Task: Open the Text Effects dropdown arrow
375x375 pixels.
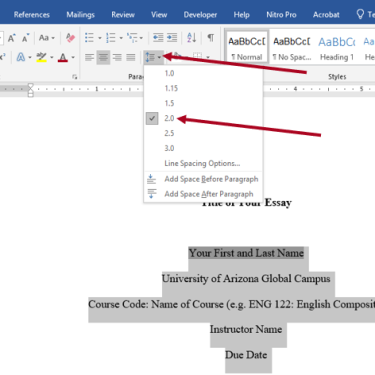Action: 30,58
